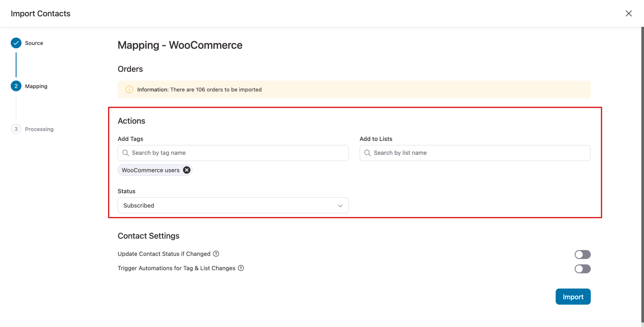Enable Update Contact Status if Changed
644x327 pixels.
click(x=583, y=254)
